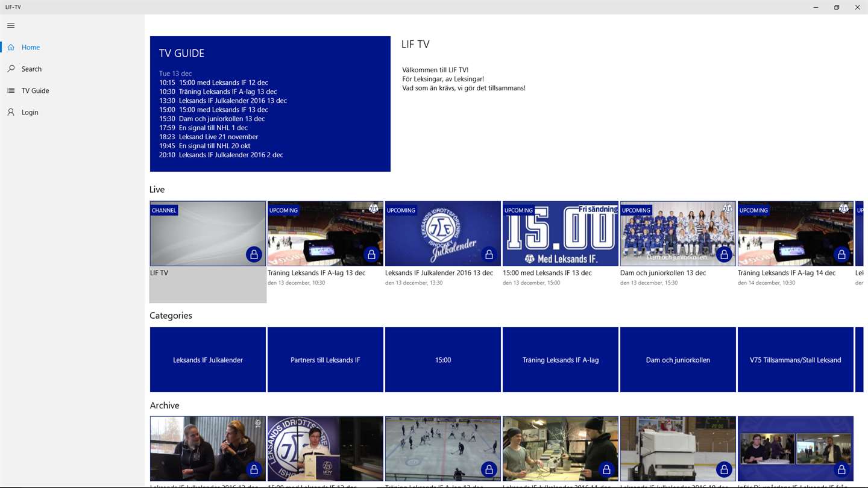Image resolution: width=868 pixels, height=488 pixels.
Task: Open Search page from sidebar
Action: click(72, 69)
